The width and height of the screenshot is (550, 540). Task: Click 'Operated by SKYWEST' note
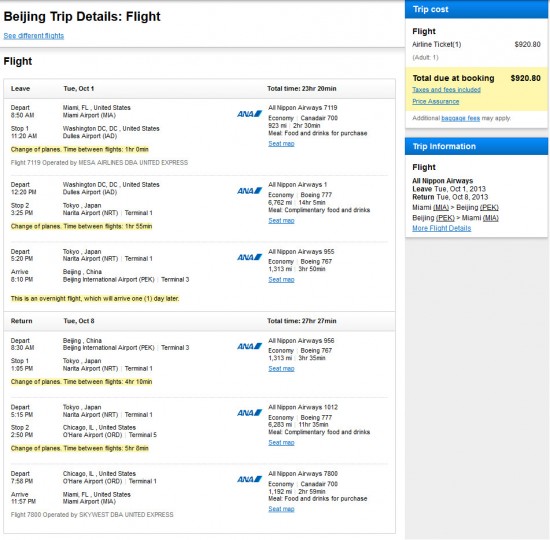(x=92, y=514)
